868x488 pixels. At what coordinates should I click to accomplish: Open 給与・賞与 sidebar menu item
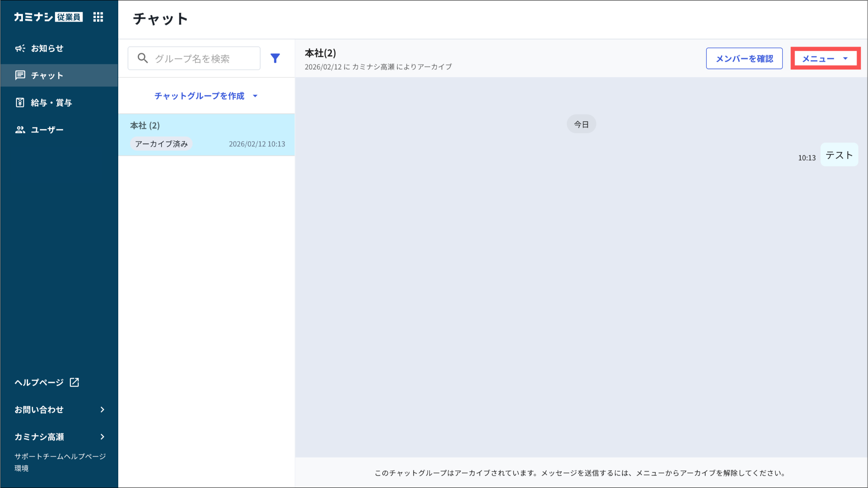pyautogui.click(x=51, y=103)
